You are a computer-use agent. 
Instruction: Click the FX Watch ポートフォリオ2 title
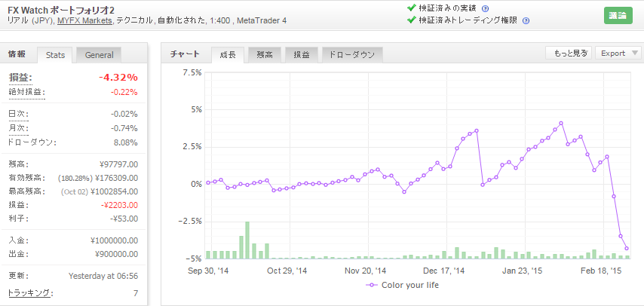coord(61,11)
